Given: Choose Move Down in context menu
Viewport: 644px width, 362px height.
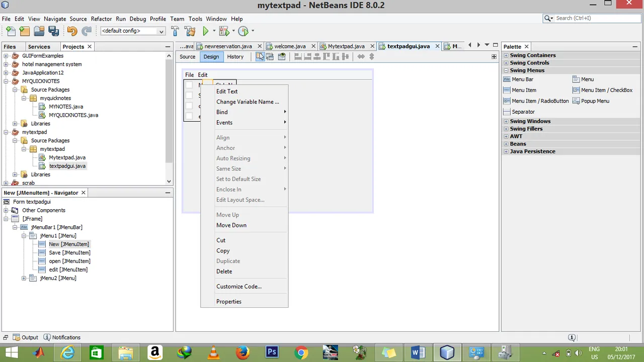Looking at the screenshot, I should (244, 225).
